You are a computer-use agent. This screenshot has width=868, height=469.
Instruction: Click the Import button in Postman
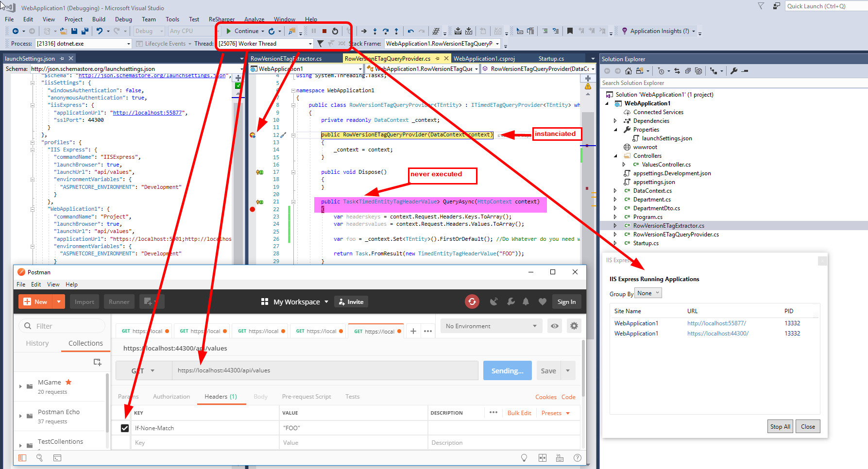coord(84,301)
